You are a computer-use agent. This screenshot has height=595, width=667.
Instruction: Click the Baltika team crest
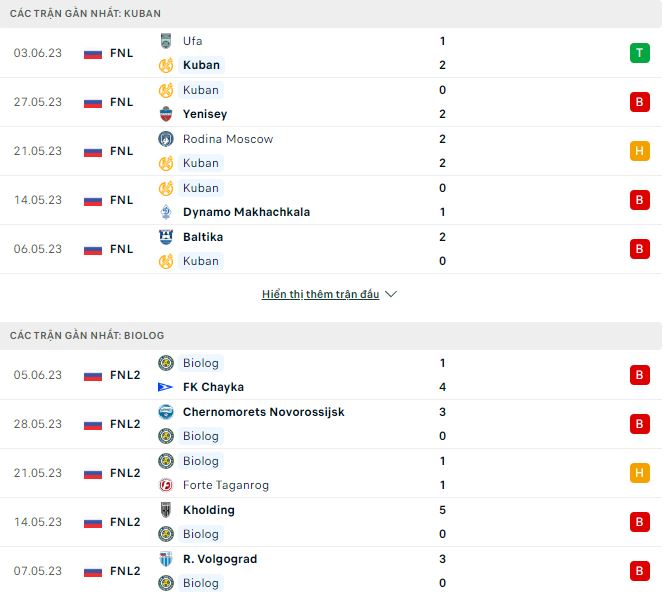(x=166, y=237)
